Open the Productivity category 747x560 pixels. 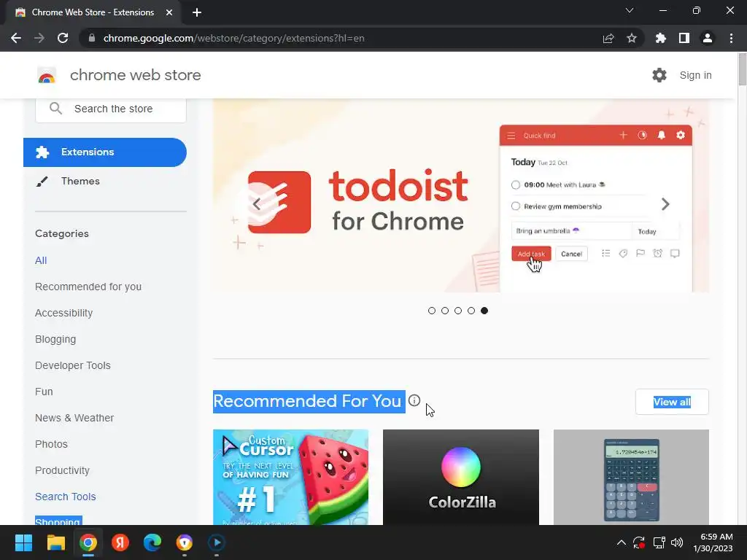62,470
